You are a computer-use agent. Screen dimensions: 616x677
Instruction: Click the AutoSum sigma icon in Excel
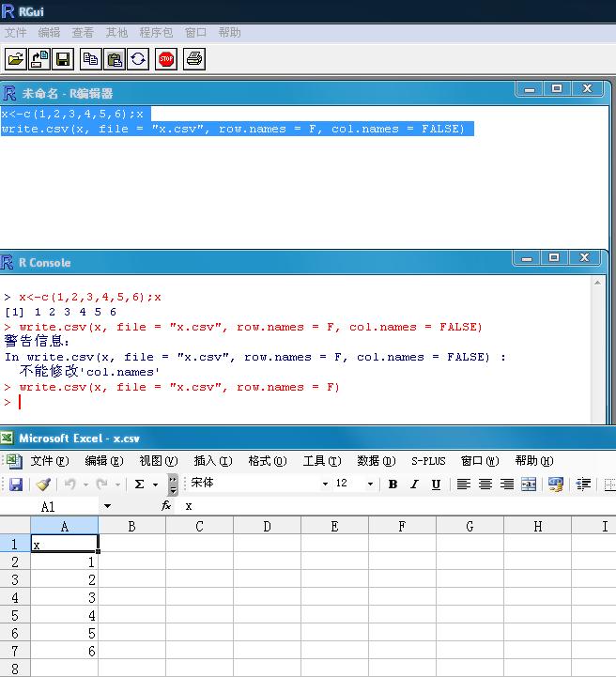pyautogui.click(x=139, y=485)
